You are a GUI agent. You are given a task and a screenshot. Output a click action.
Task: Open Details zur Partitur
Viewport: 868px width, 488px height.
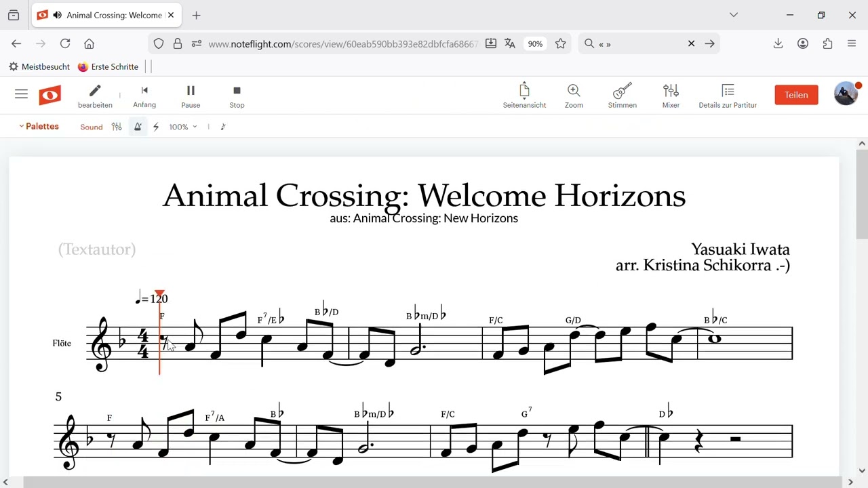(x=728, y=96)
